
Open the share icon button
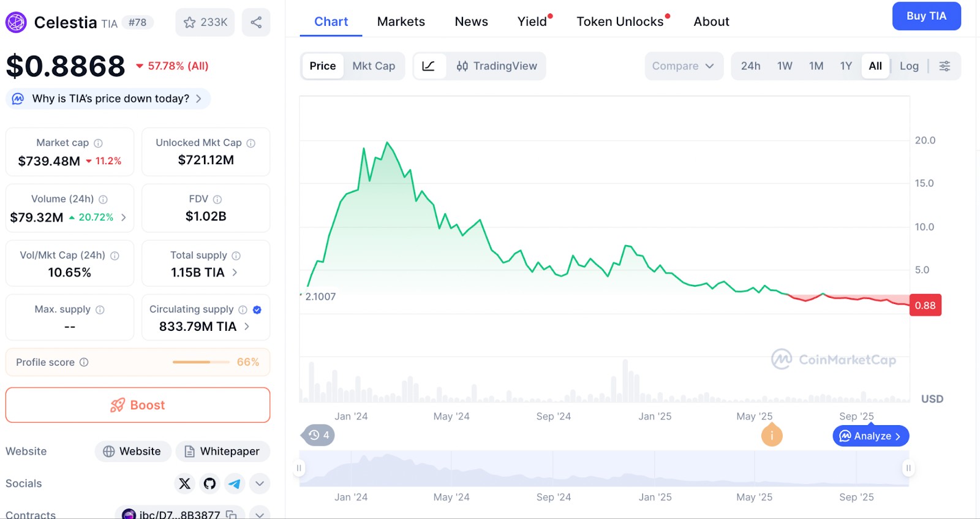pyautogui.click(x=256, y=23)
